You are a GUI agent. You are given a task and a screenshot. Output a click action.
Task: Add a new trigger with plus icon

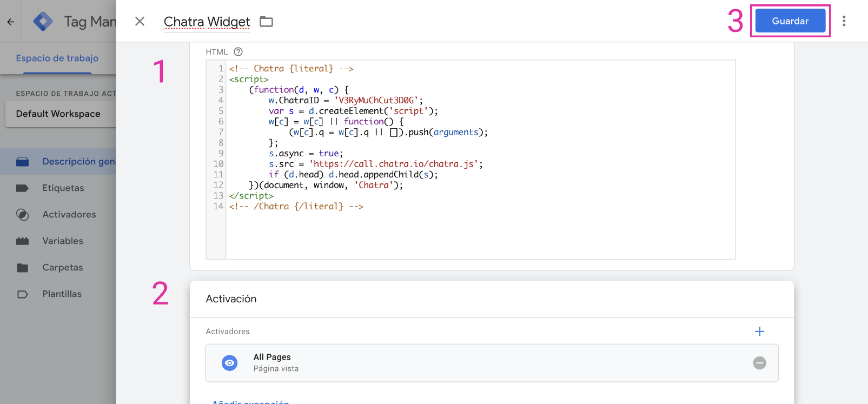click(759, 332)
